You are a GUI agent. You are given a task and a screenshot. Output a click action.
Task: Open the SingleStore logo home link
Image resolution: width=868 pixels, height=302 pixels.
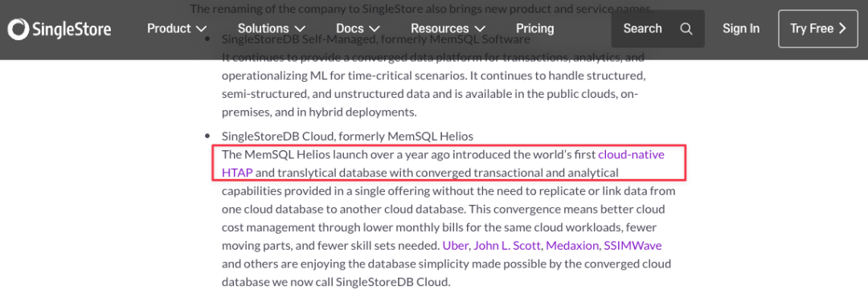pyautogui.click(x=59, y=29)
